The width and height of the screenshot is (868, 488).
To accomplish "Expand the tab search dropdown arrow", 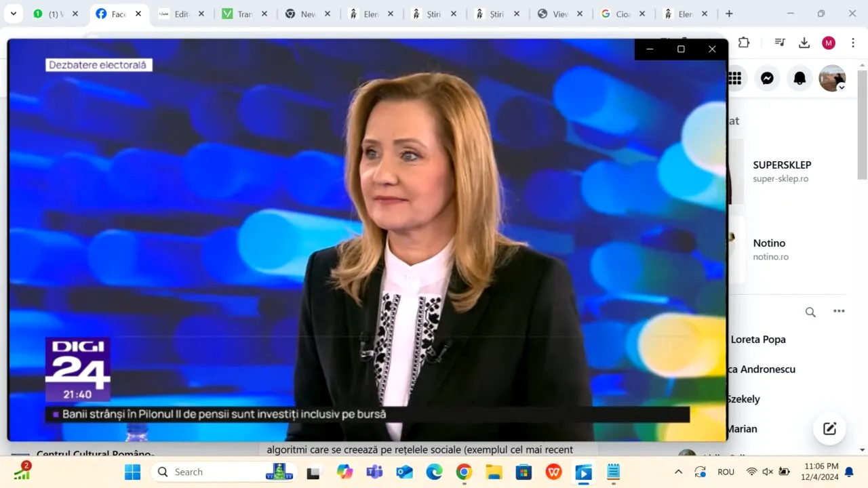I will click(x=13, y=14).
